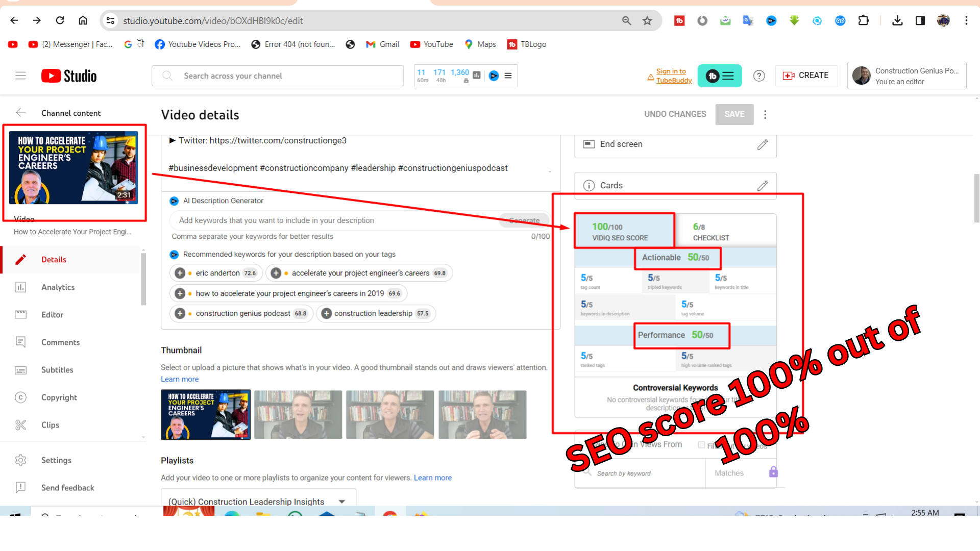Open the browser home page
Viewport: 980px width, 551px height.
click(83, 20)
